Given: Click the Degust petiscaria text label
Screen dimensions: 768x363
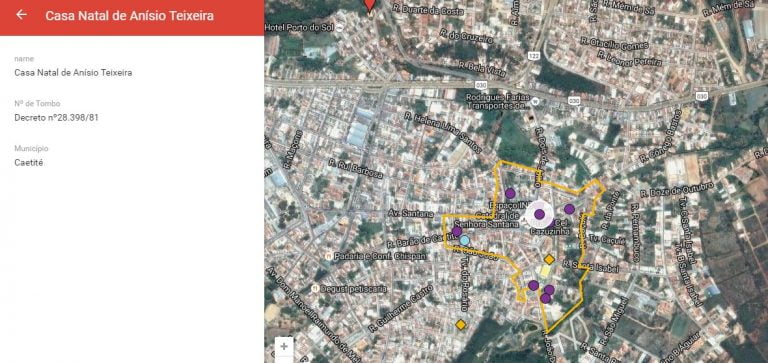Looking at the screenshot, I should pyautogui.click(x=354, y=289).
